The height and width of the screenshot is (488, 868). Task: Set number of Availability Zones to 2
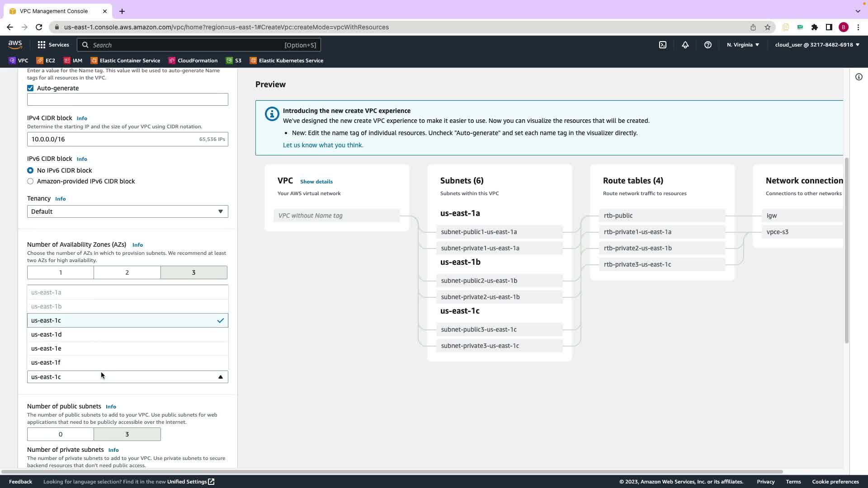[x=127, y=272]
